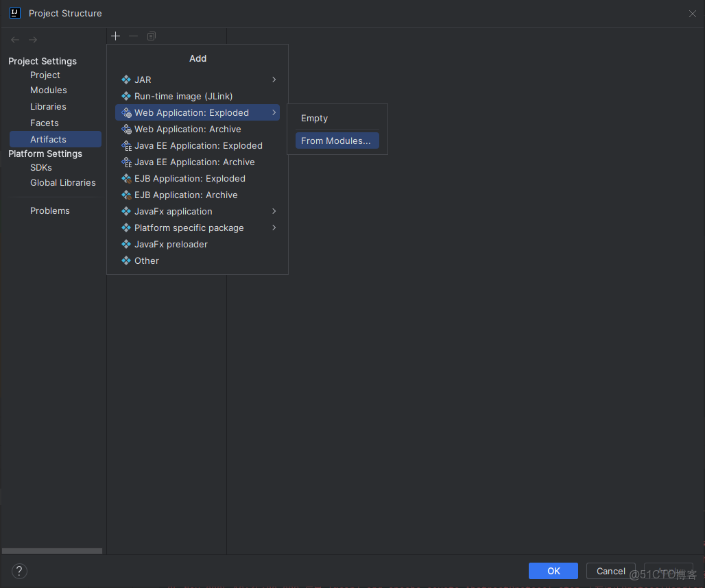Image resolution: width=705 pixels, height=588 pixels.
Task: Click the JAR artifact type icon
Action: pyautogui.click(x=126, y=79)
